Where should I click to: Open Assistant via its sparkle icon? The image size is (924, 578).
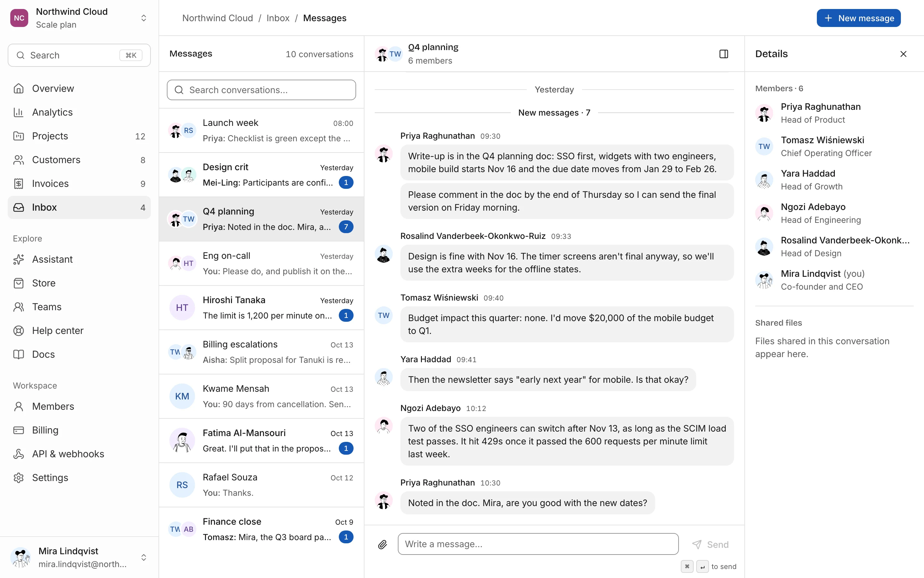tap(18, 259)
